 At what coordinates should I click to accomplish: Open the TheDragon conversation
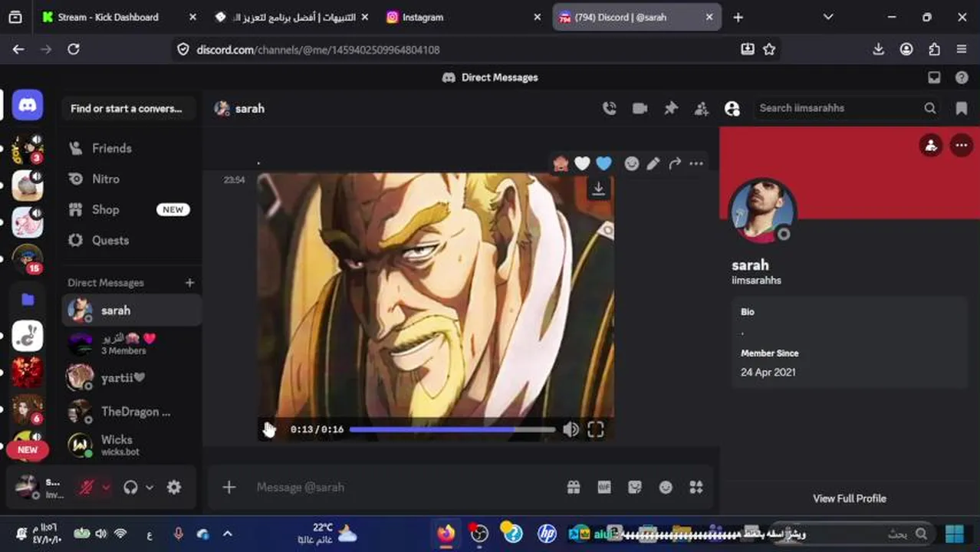[x=131, y=412]
